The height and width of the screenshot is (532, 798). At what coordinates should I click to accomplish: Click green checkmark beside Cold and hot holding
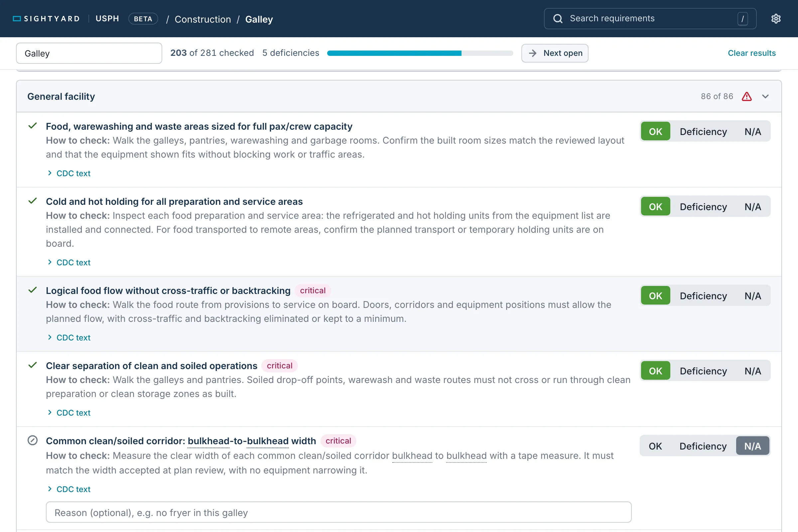33,201
